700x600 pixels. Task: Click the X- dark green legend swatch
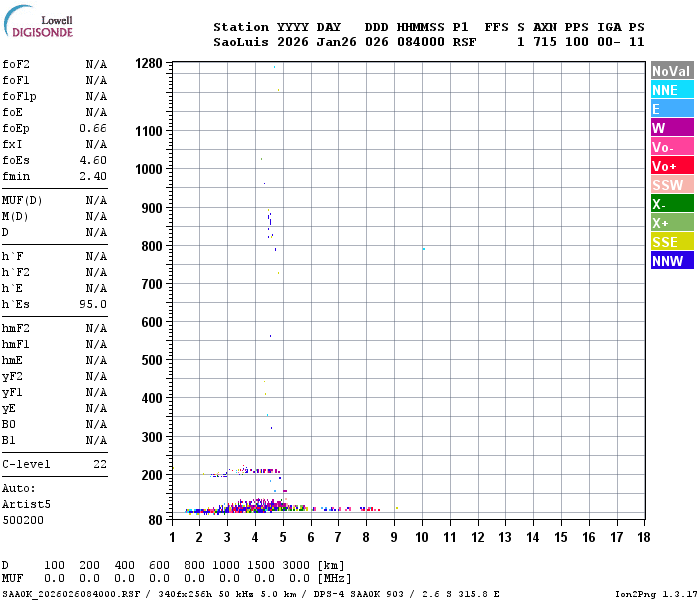(x=672, y=204)
